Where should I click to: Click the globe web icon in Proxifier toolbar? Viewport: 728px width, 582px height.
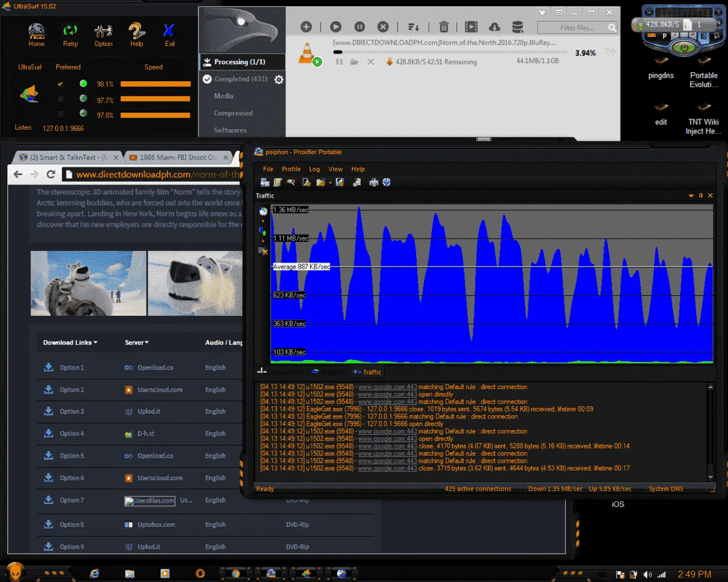click(386, 182)
